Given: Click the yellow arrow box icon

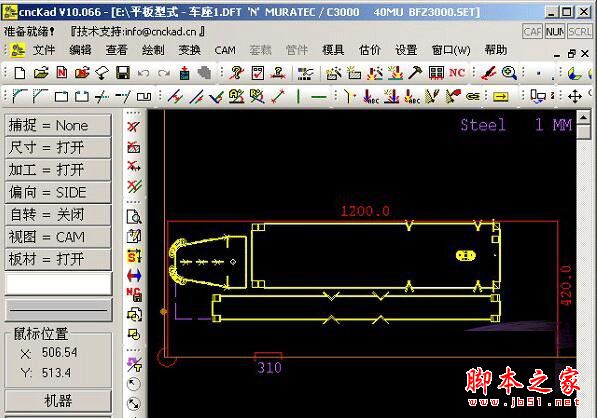Looking at the screenshot, I should 501,97.
